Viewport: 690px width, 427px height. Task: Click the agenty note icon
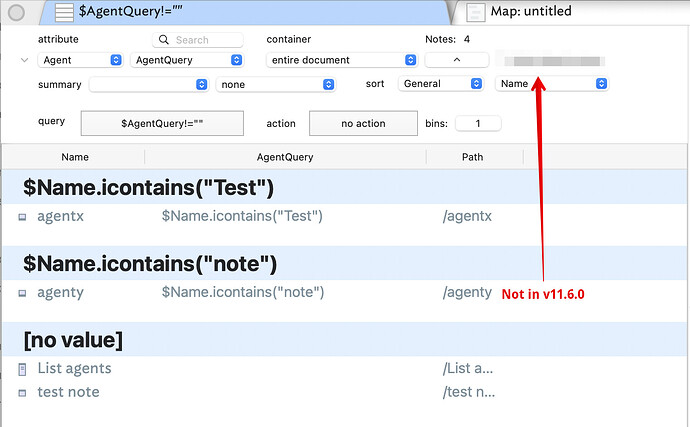click(x=23, y=293)
